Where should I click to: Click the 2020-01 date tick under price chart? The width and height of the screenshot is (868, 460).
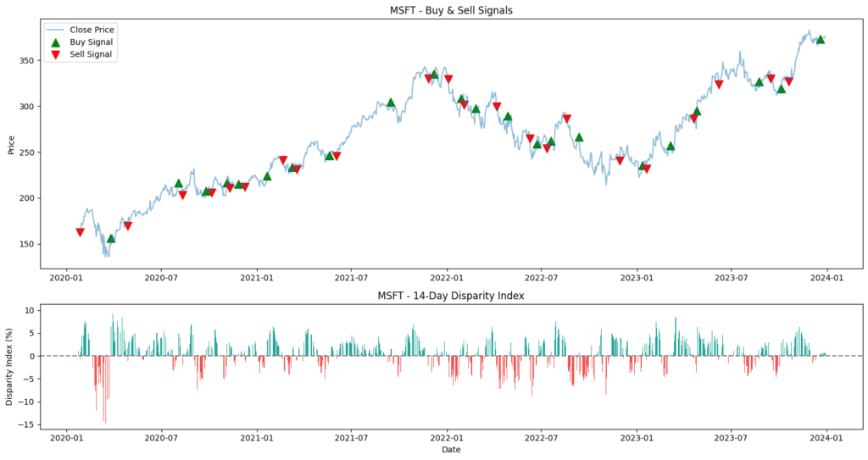coord(66,277)
